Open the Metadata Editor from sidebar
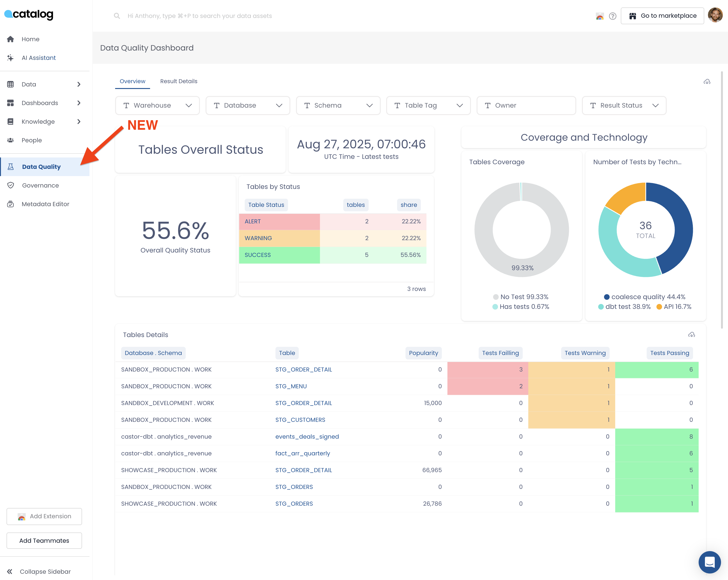Image resolution: width=728 pixels, height=580 pixels. (45, 204)
